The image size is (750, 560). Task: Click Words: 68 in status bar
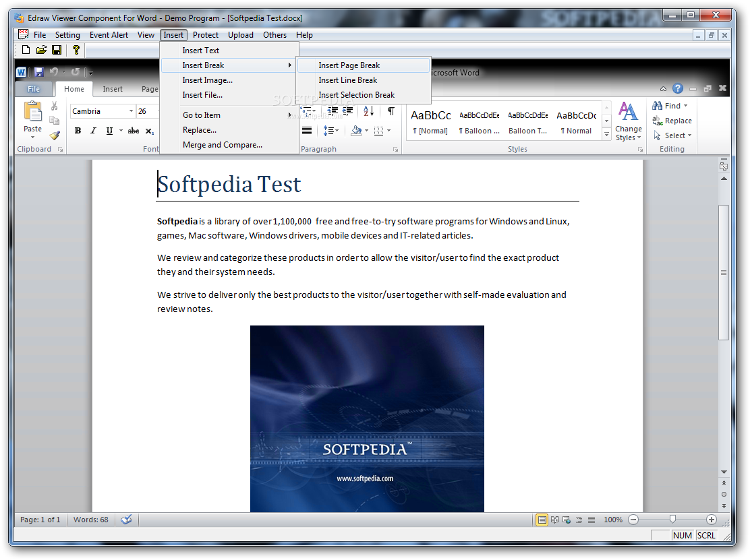pos(91,520)
